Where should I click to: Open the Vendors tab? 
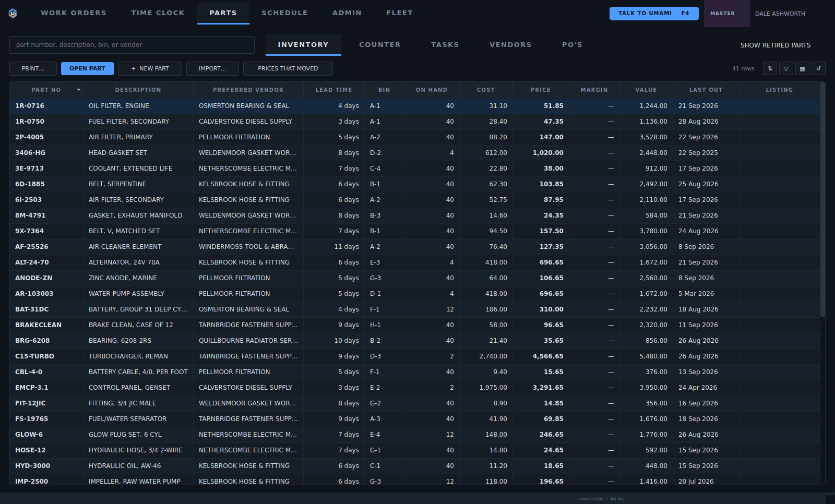(x=510, y=45)
